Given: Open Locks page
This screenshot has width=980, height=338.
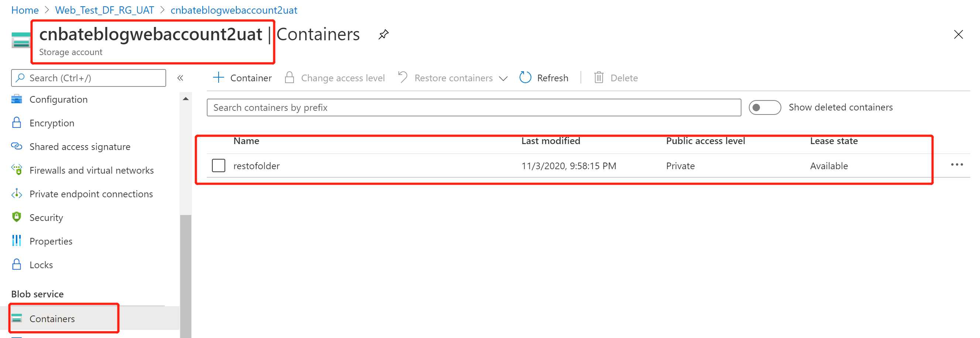Looking at the screenshot, I should point(41,264).
